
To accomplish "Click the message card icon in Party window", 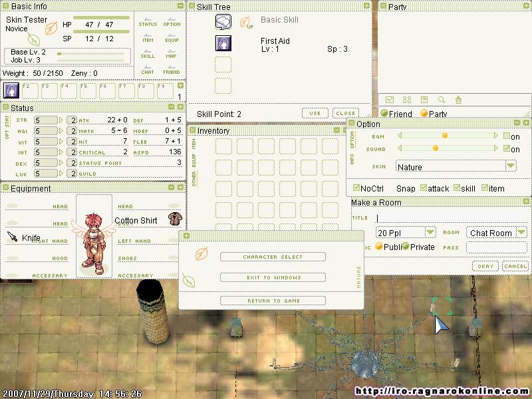I will coord(390,100).
